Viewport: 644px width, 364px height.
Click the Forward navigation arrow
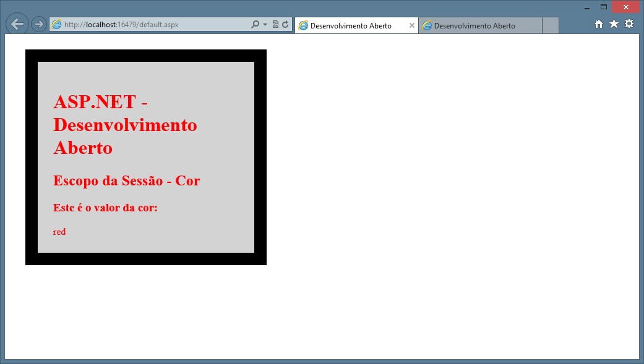[x=38, y=24]
